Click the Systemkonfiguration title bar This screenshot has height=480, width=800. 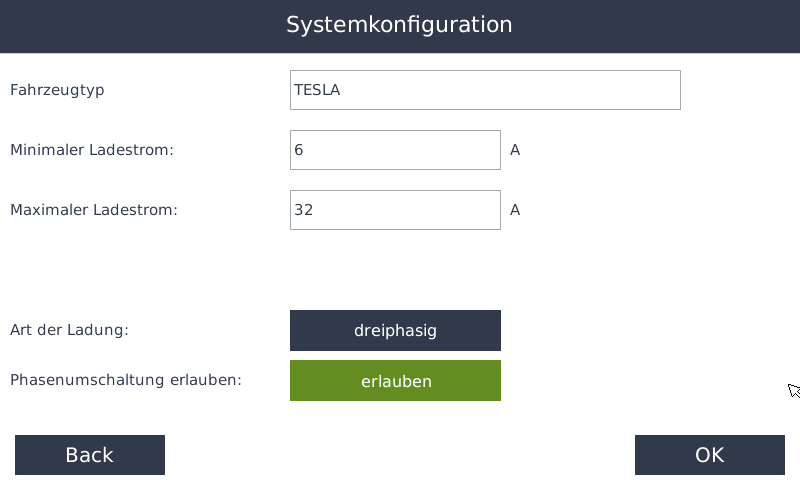[x=400, y=25]
